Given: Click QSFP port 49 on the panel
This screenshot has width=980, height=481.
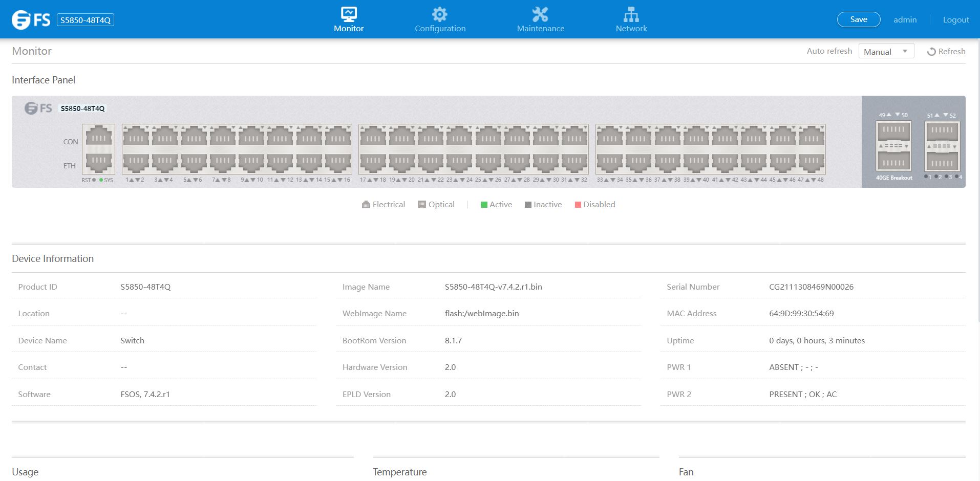Looking at the screenshot, I should pyautogui.click(x=893, y=132).
